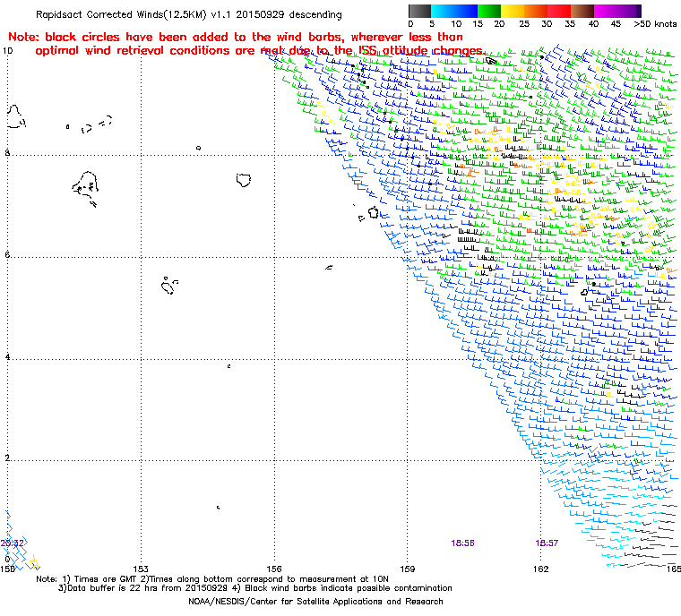Click the footer note 'Data buffer is 22 hrs'
Viewport: 681px width, 616px height.
[x=111, y=588]
